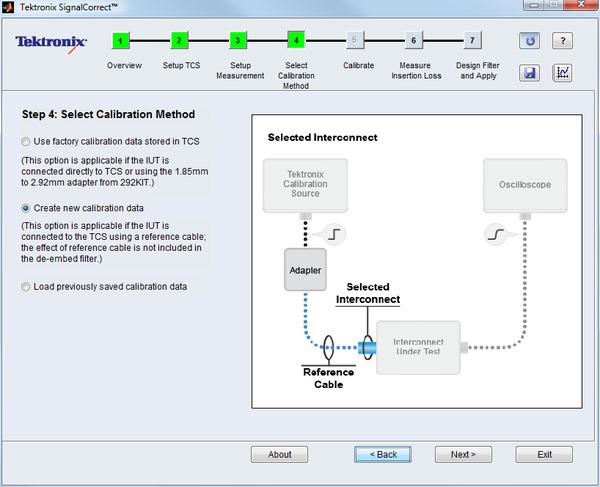Select Use factory calibration data option

[x=27, y=142]
